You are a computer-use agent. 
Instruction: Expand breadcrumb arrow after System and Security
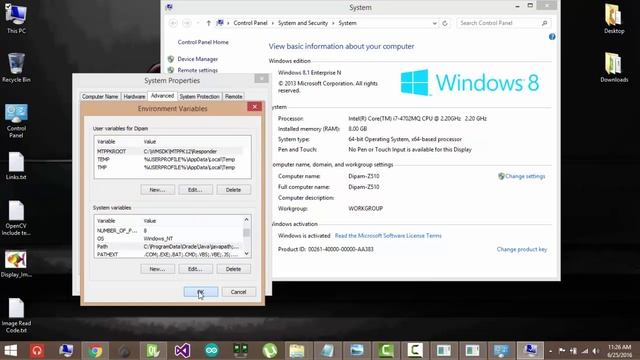coord(333,23)
